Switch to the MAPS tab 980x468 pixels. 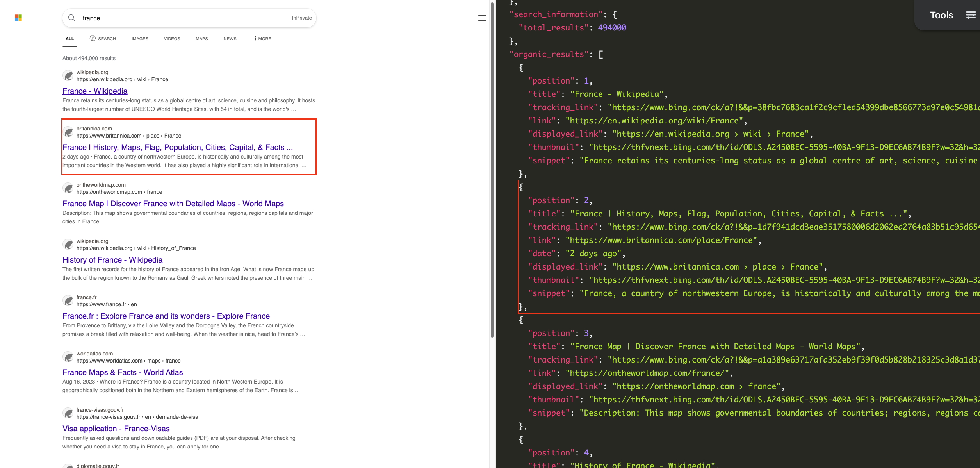coord(202,39)
